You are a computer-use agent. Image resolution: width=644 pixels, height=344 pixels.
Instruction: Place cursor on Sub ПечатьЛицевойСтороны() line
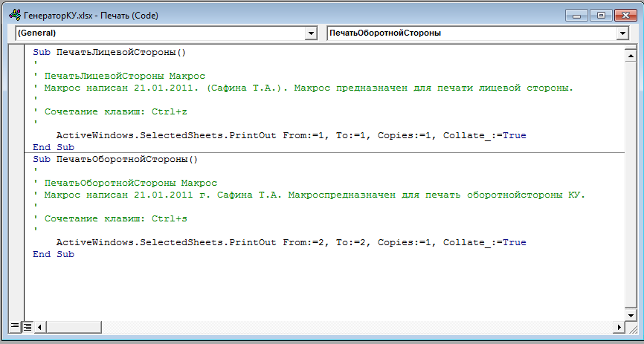pos(109,52)
